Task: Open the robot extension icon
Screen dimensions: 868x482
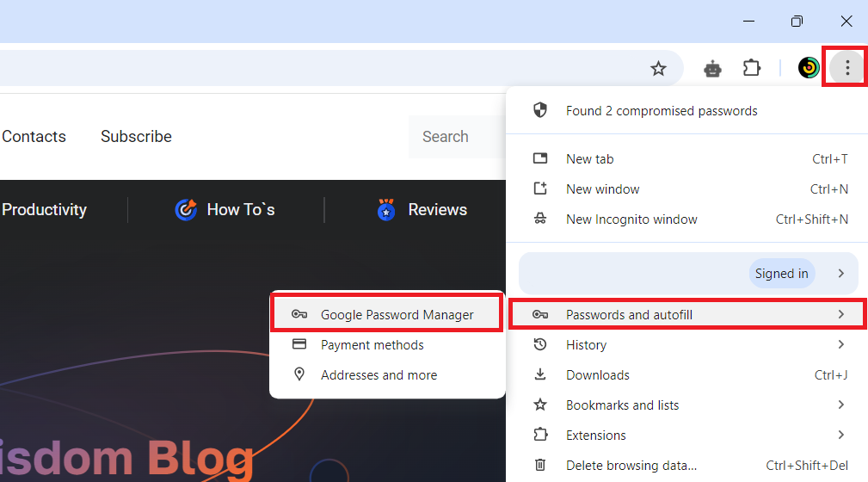Action: click(712, 69)
